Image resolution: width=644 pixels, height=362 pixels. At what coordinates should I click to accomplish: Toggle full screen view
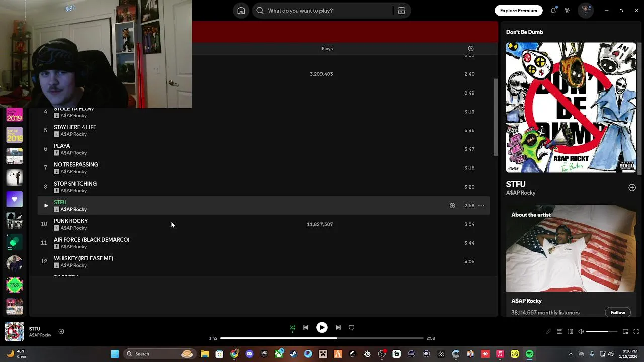pos(636,332)
